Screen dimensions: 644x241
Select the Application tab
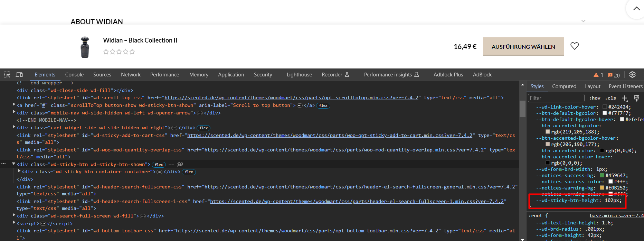point(231,75)
